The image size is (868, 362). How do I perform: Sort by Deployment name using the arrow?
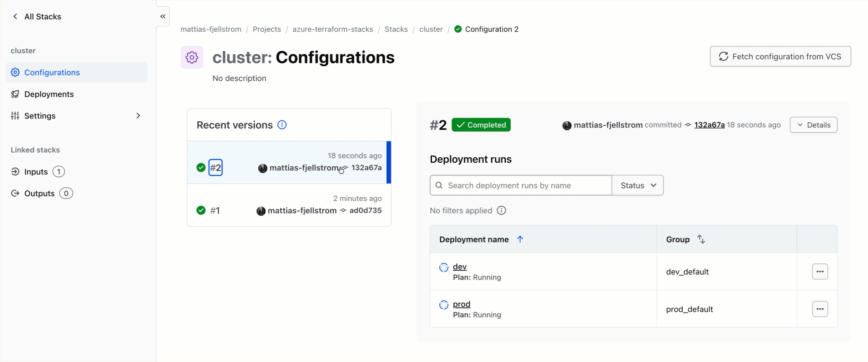(520, 239)
